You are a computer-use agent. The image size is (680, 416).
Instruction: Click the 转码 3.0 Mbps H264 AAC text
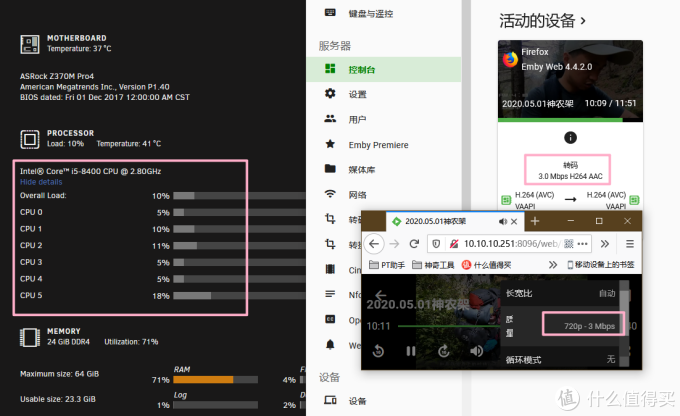(x=570, y=170)
